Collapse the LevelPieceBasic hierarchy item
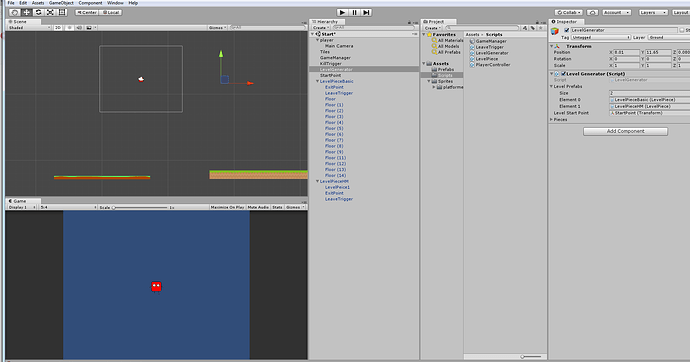The image size is (690, 362). click(317, 81)
